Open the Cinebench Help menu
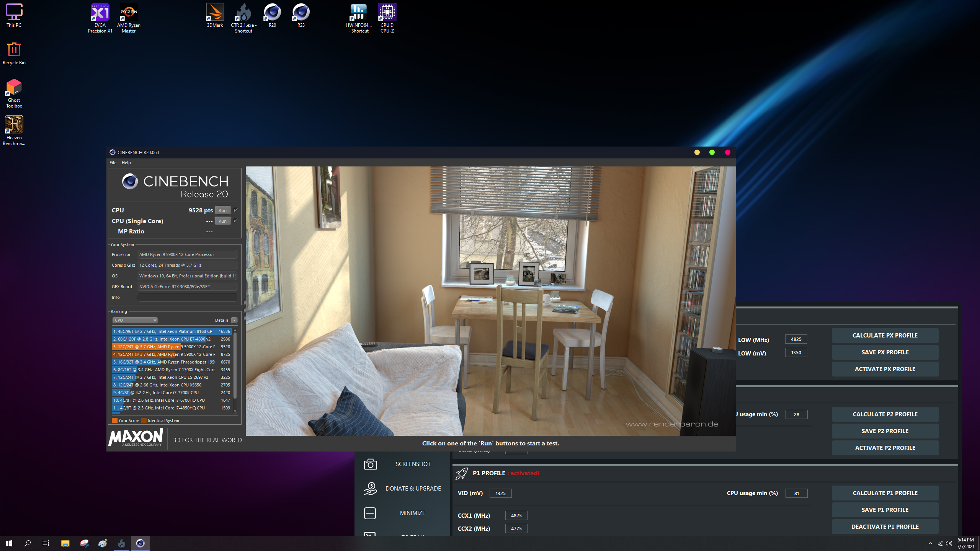The height and width of the screenshot is (551, 980). [126, 163]
